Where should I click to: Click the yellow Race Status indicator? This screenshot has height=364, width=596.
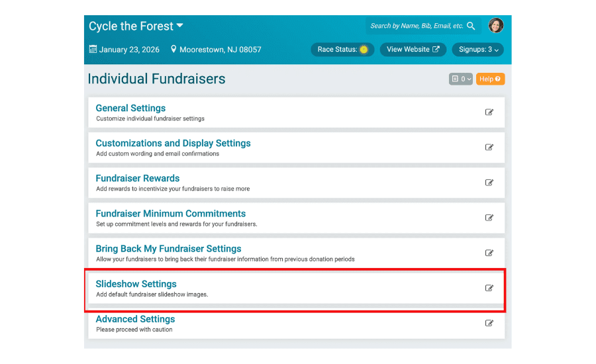click(x=364, y=50)
